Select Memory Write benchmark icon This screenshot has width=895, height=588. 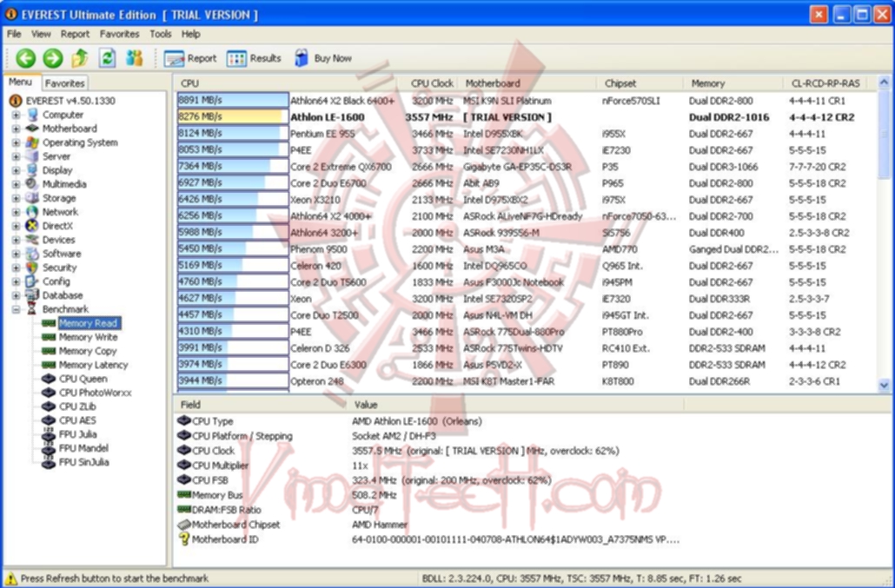point(49,337)
